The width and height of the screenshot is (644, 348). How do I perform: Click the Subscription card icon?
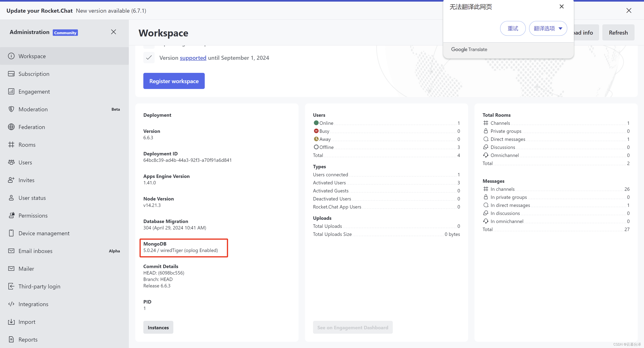(x=11, y=74)
